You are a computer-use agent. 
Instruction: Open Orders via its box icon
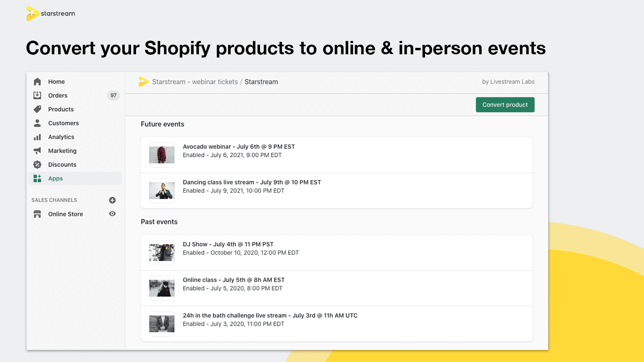(37, 95)
